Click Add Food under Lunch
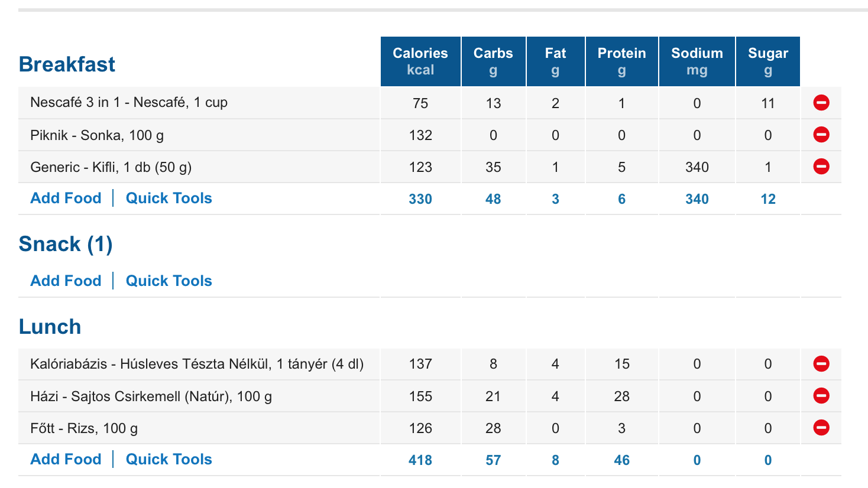 click(x=66, y=460)
